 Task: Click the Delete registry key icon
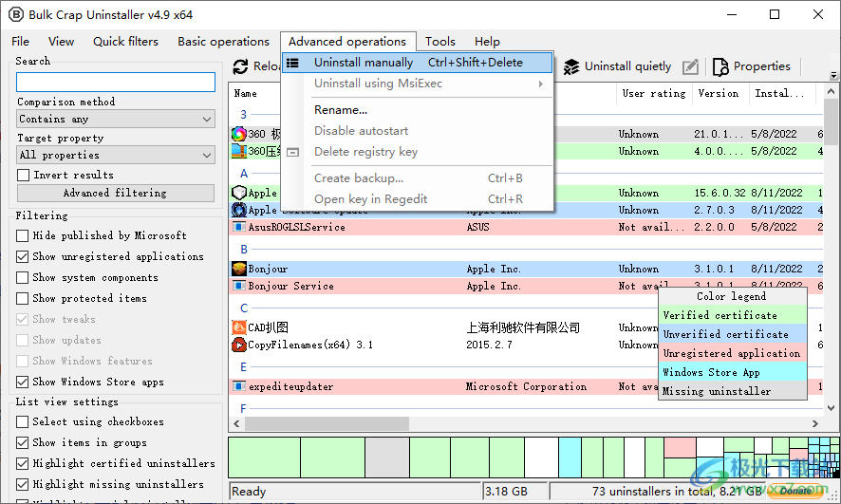point(292,152)
